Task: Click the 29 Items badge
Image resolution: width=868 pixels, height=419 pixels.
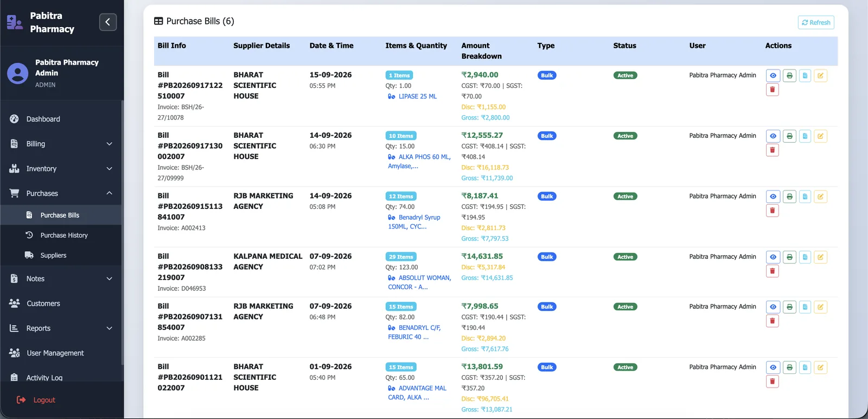Action: [401, 257]
